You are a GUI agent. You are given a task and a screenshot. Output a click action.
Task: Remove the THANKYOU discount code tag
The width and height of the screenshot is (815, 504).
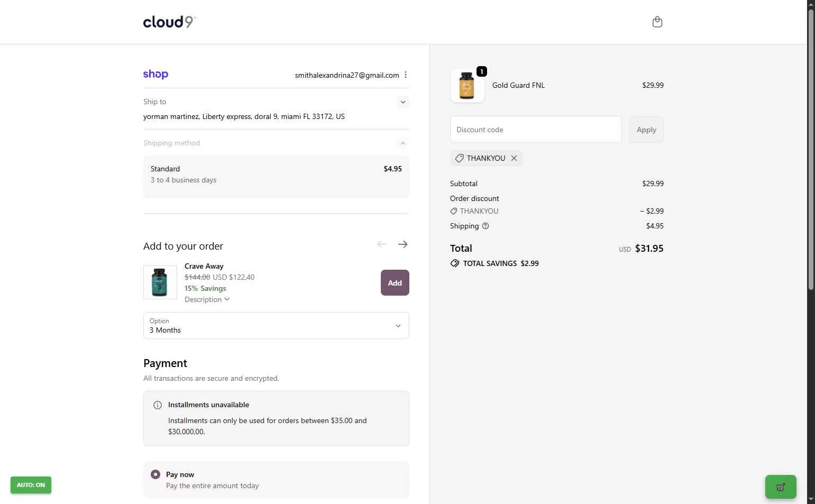pos(514,158)
